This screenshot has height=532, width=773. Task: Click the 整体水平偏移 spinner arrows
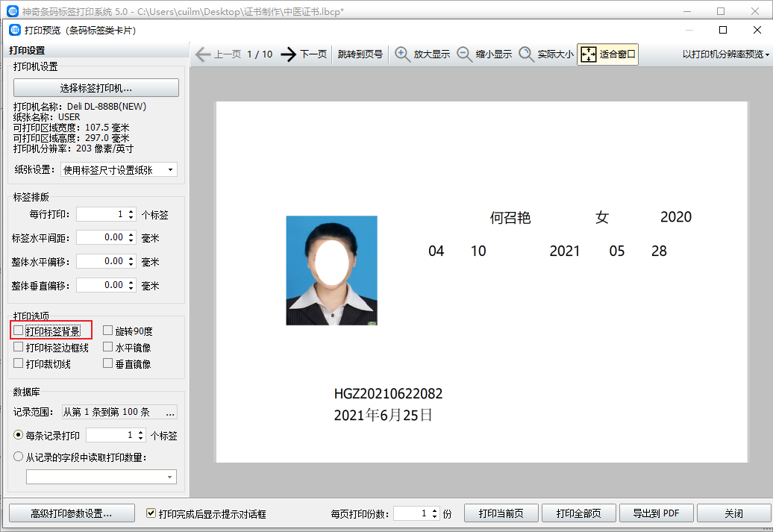click(x=131, y=261)
